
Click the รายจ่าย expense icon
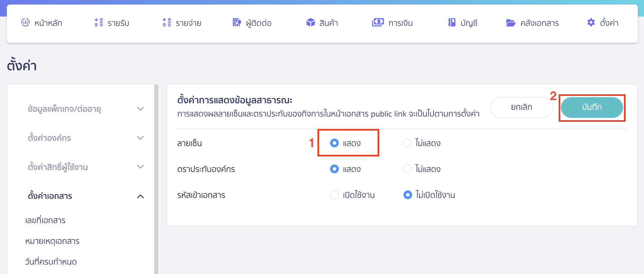167,22
